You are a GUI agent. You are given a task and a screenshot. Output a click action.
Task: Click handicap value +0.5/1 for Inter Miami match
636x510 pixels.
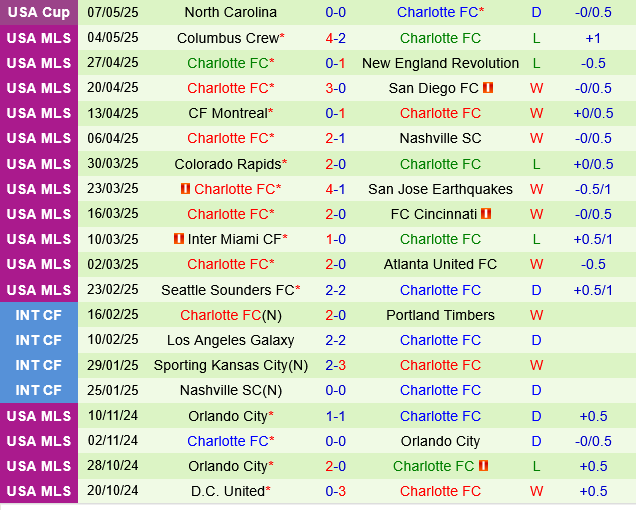pyautogui.click(x=593, y=239)
